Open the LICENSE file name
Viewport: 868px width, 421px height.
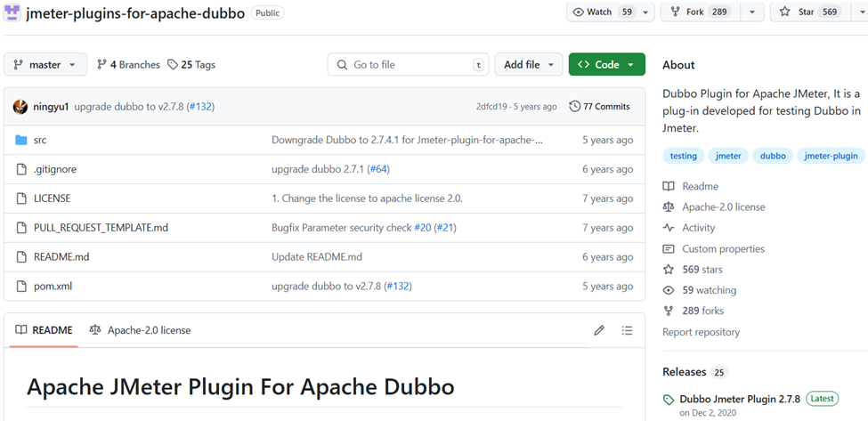click(52, 198)
